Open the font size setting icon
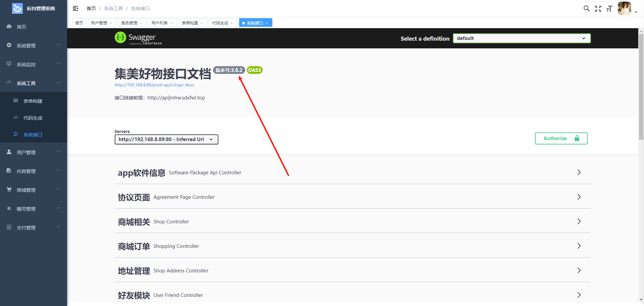 tap(609, 9)
